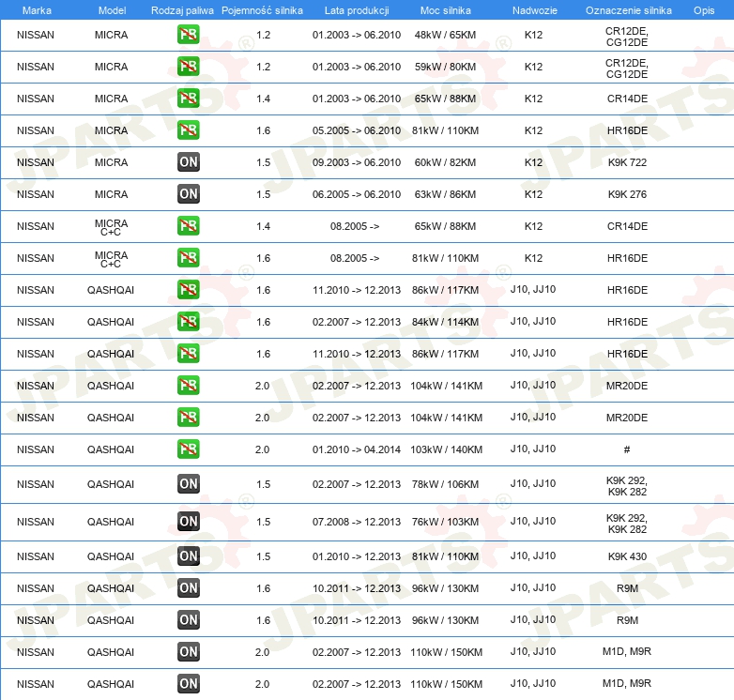Click the '#' engine code cell
The width and height of the screenshot is (734, 700).
coord(627,449)
